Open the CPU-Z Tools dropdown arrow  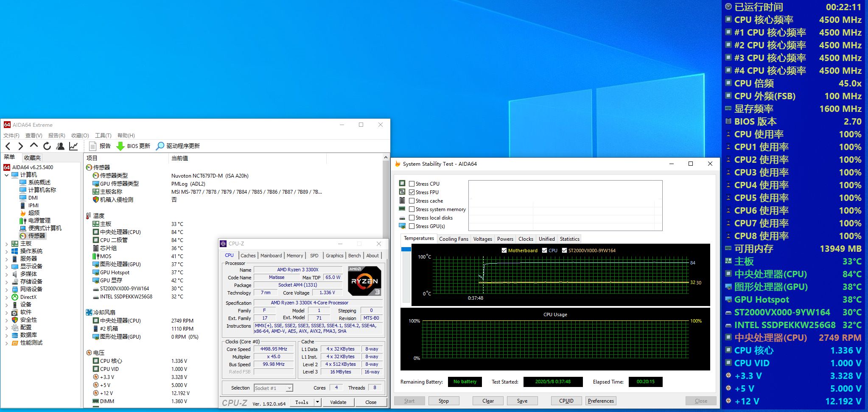317,402
